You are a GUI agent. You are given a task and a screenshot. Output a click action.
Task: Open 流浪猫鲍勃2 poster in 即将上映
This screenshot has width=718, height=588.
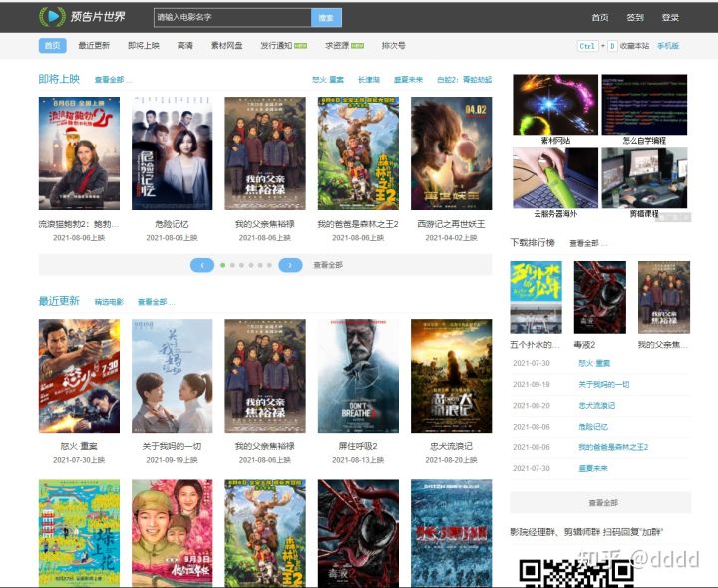click(x=79, y=153)
